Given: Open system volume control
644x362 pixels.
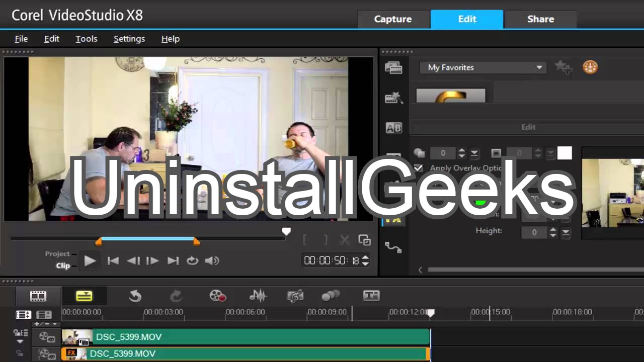Looking at the screenshot, I should [212, 260].
